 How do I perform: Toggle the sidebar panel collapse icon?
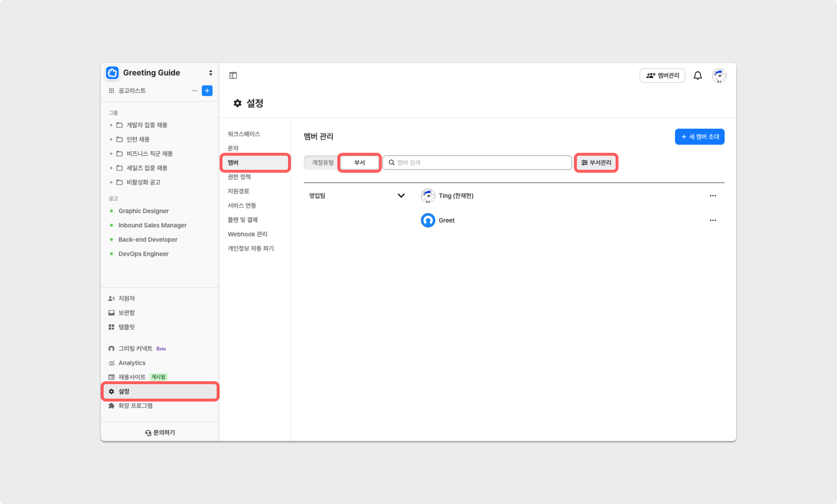point(233,75)
